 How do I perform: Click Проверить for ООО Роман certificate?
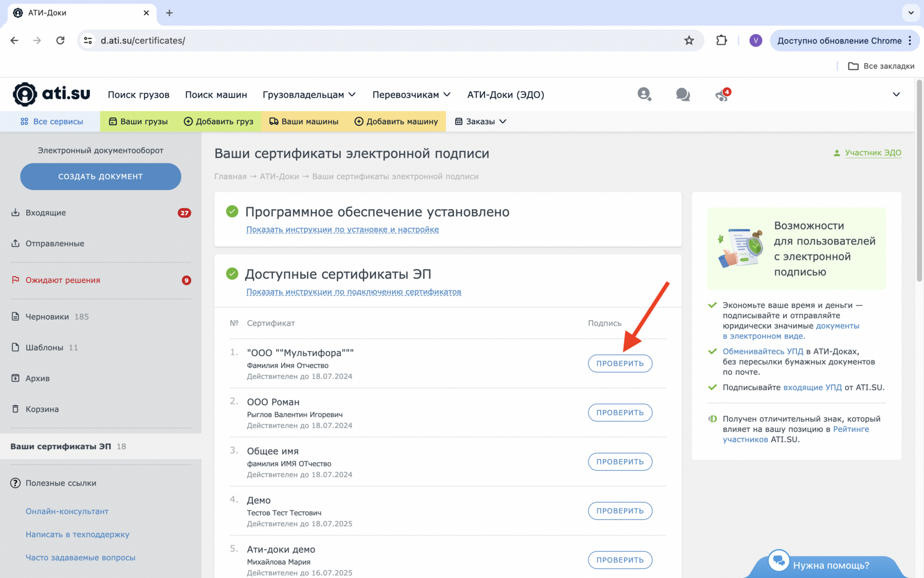pos(620,412)
